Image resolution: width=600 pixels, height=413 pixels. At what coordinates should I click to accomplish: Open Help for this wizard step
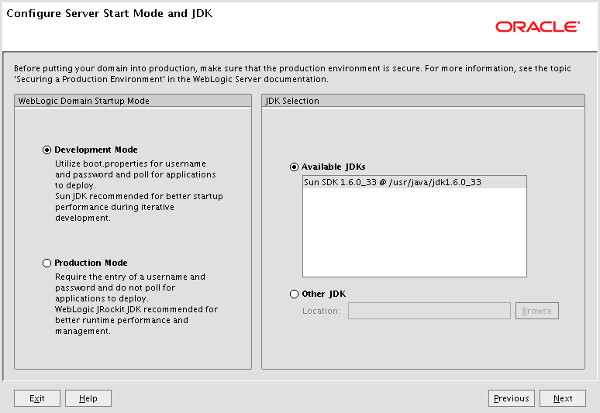[x=88, y=398]
